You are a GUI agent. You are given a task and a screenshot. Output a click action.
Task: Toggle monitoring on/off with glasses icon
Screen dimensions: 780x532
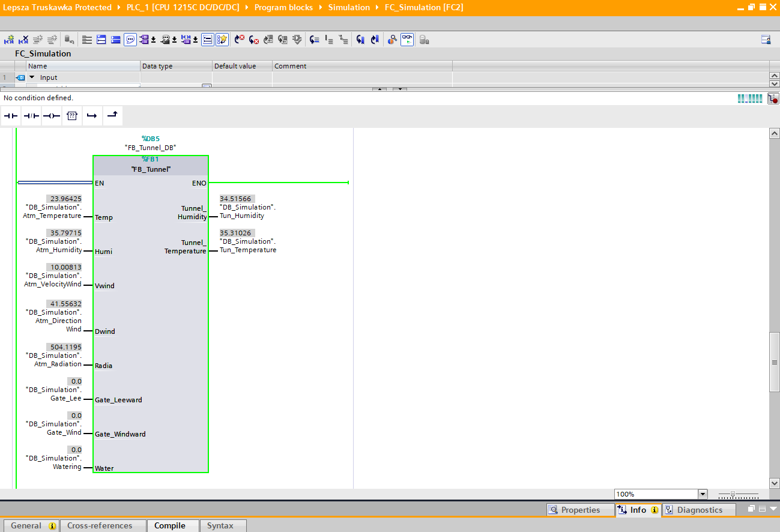pyautogui.click(x=407, y=40)
